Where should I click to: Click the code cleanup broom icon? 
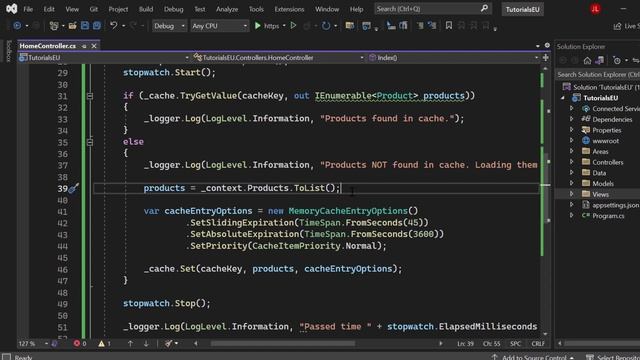tap(168, 344)
